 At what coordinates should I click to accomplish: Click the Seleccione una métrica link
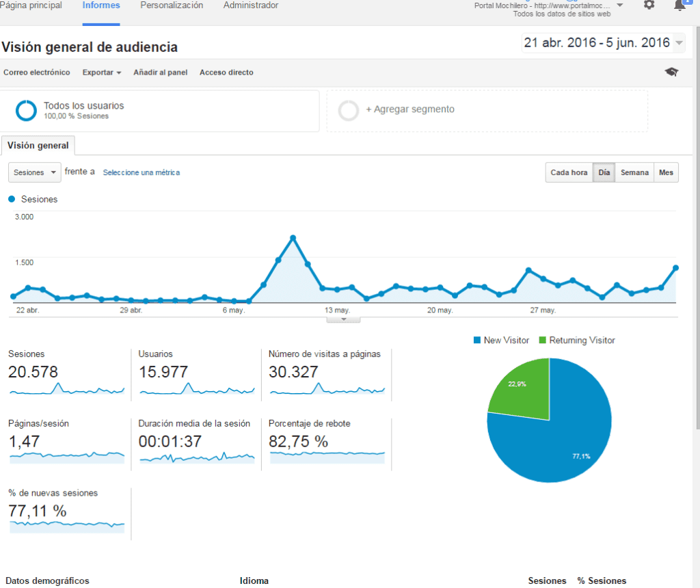[141, 173]
